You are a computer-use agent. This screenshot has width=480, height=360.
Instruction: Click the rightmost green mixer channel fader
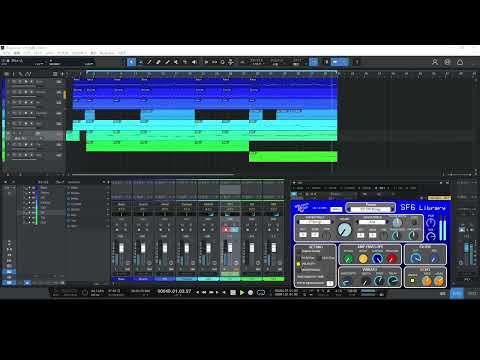point(273,248)
